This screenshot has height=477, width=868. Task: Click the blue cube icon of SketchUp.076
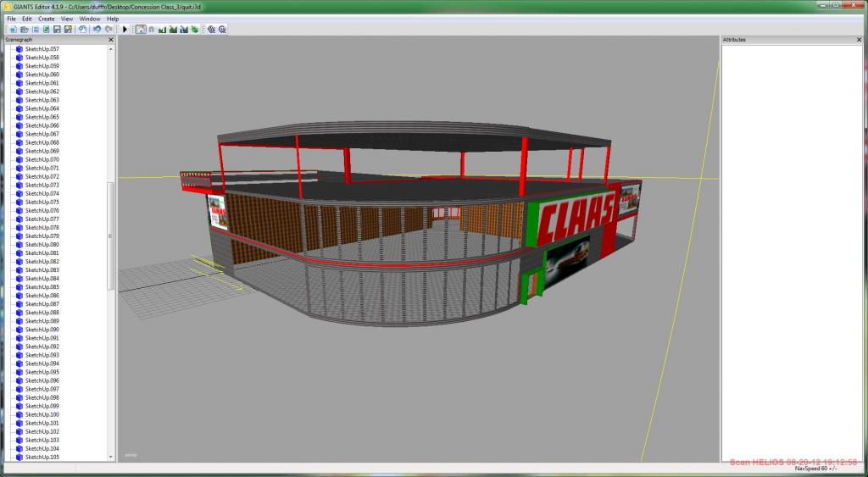19,210
